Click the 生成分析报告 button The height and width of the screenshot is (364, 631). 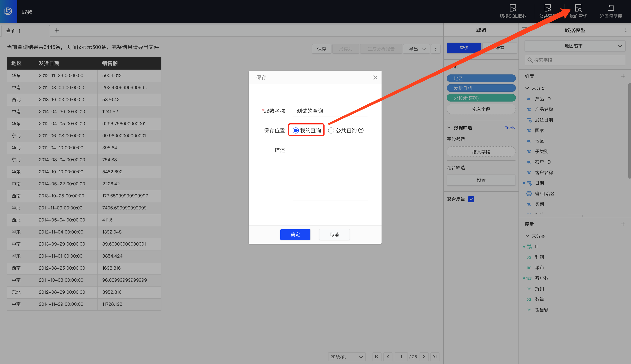[381, 49]
